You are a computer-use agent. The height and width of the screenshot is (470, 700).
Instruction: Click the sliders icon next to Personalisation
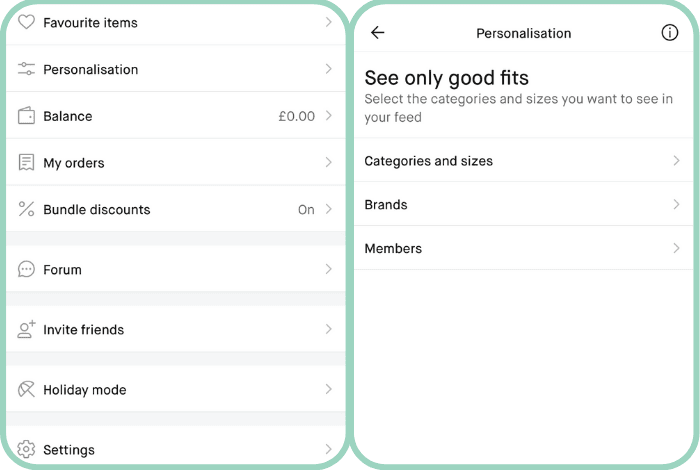pyautogui.click(x=27, y=69)
